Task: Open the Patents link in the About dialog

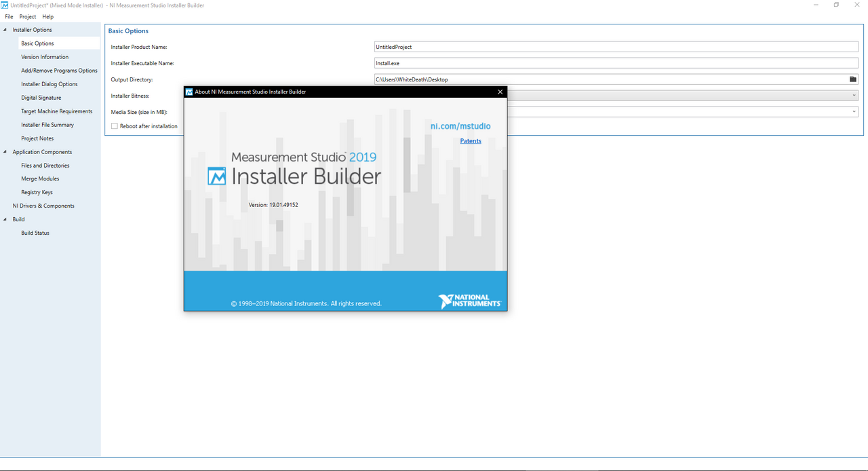Action: point(471,141)
